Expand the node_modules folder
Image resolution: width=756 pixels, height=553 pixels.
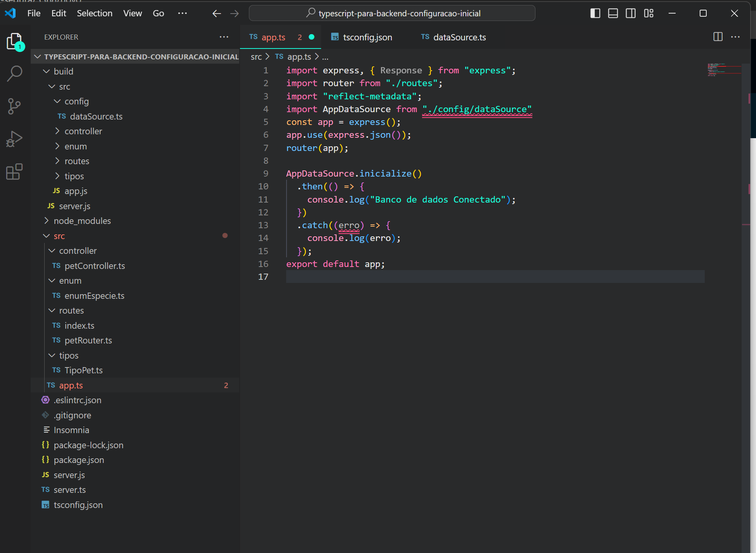click(82, 221)
